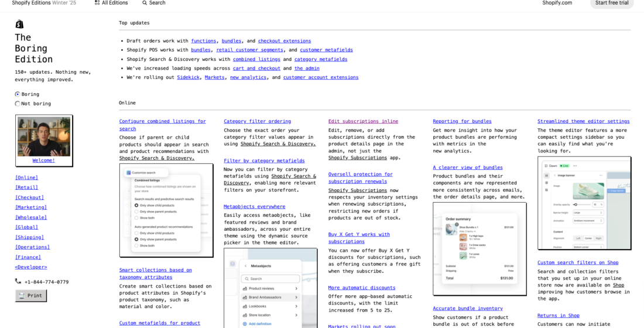This screenshot has height=328, width=644.
Task: Open All Editions grid icon
Action: pyautogui.click(x=97, y=2)
